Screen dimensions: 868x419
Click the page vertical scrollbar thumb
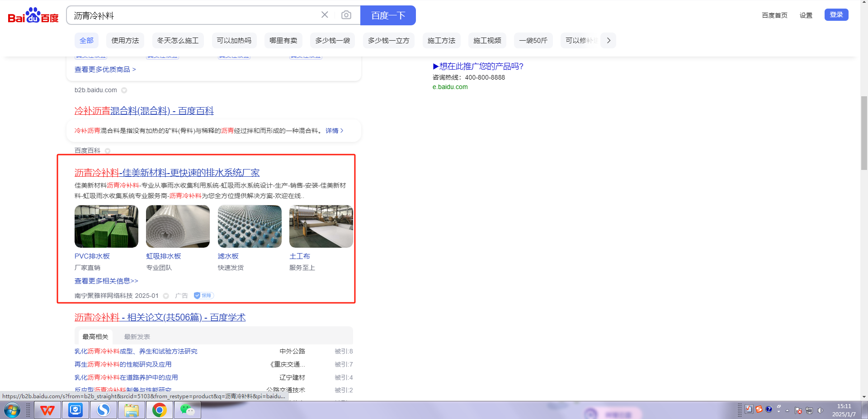pyautogui.click(x=864, y=133)
